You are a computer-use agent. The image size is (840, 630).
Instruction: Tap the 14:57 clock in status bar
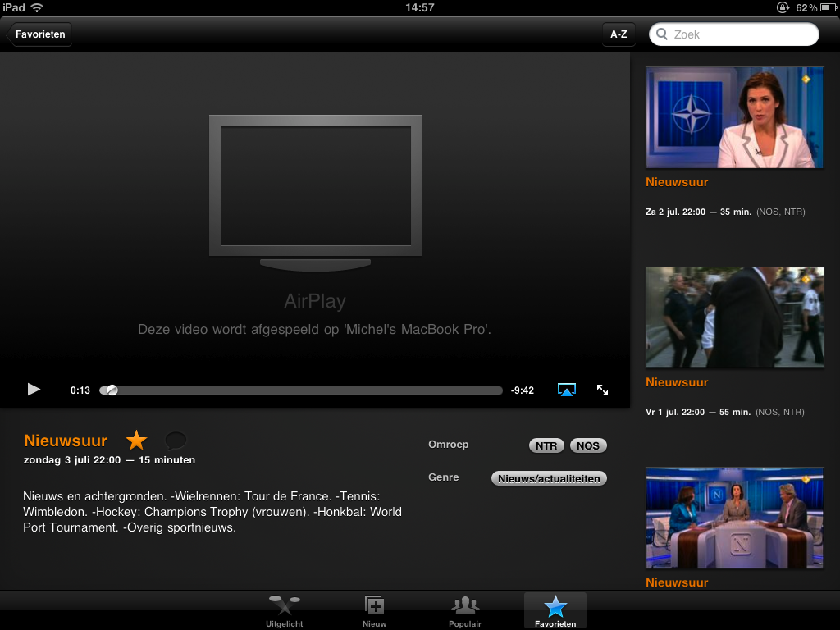[x=420, y=7]
